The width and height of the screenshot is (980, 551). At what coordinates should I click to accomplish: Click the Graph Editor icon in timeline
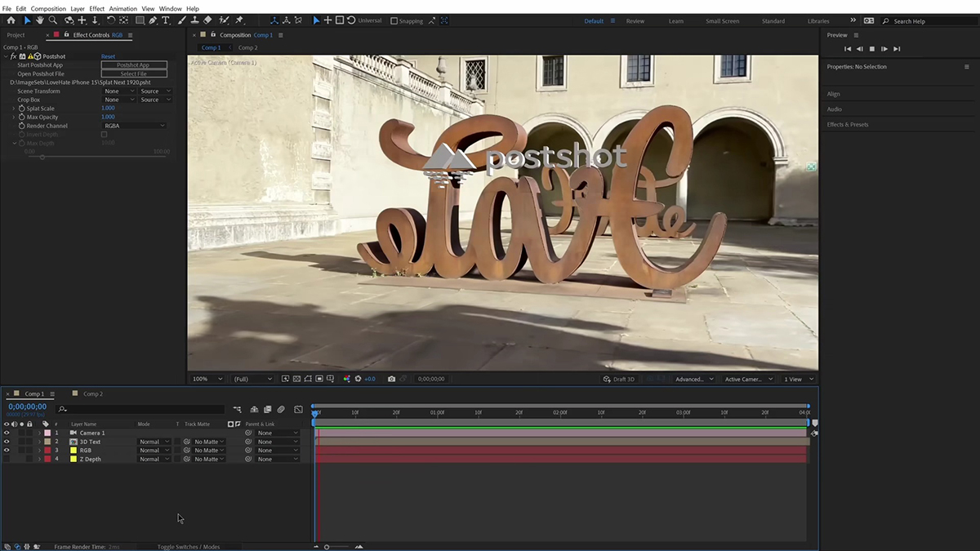click(x=298, y=409)
